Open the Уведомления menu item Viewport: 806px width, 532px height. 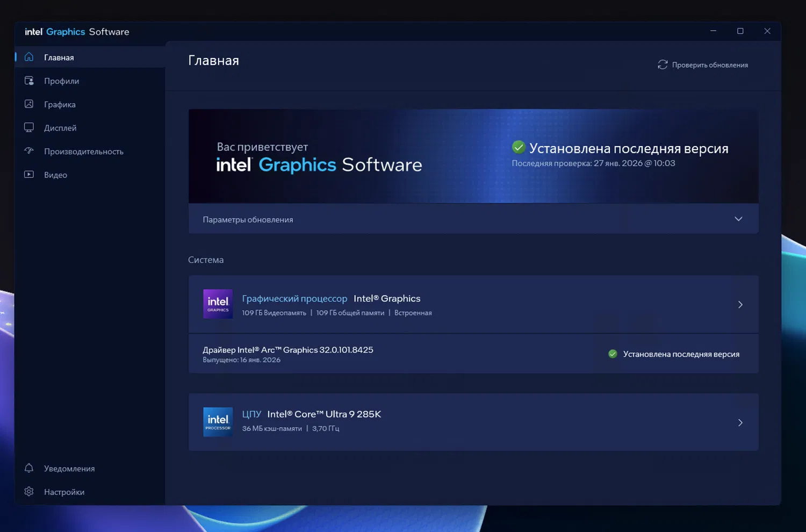90,468
